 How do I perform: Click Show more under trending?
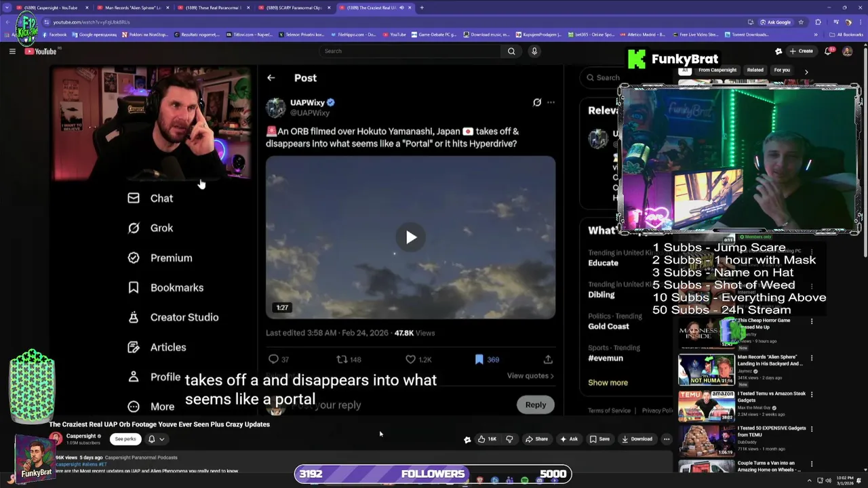(608, 383)
